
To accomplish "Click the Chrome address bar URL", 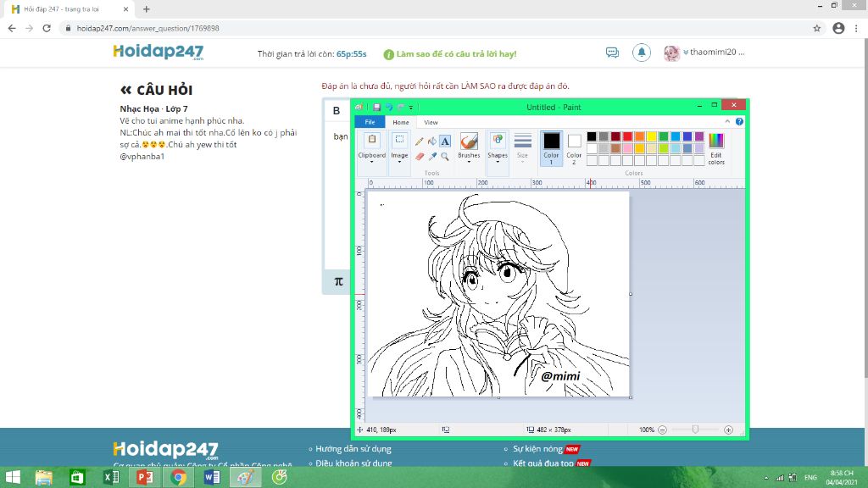I will coord(147,28).
